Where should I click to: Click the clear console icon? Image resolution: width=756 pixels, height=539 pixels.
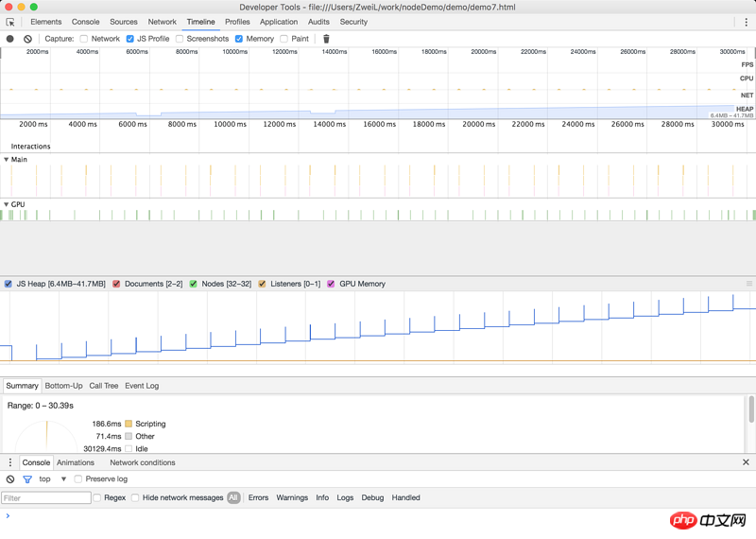[10, 479]
